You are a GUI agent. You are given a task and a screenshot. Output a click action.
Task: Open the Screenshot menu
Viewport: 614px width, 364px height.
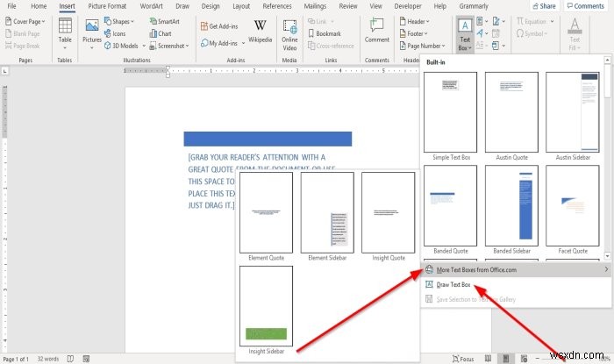[x=169, y=46]
